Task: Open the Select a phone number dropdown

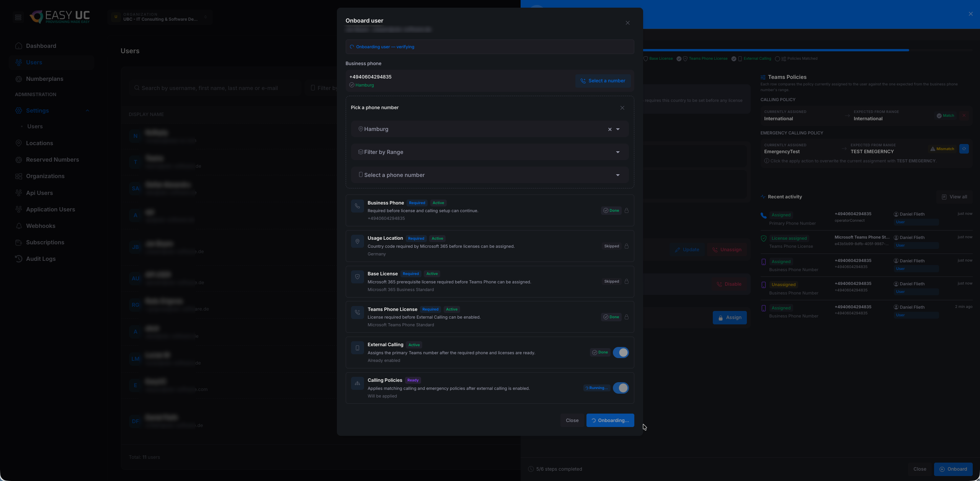Action: pyautogui.click(x=490, y=175)
